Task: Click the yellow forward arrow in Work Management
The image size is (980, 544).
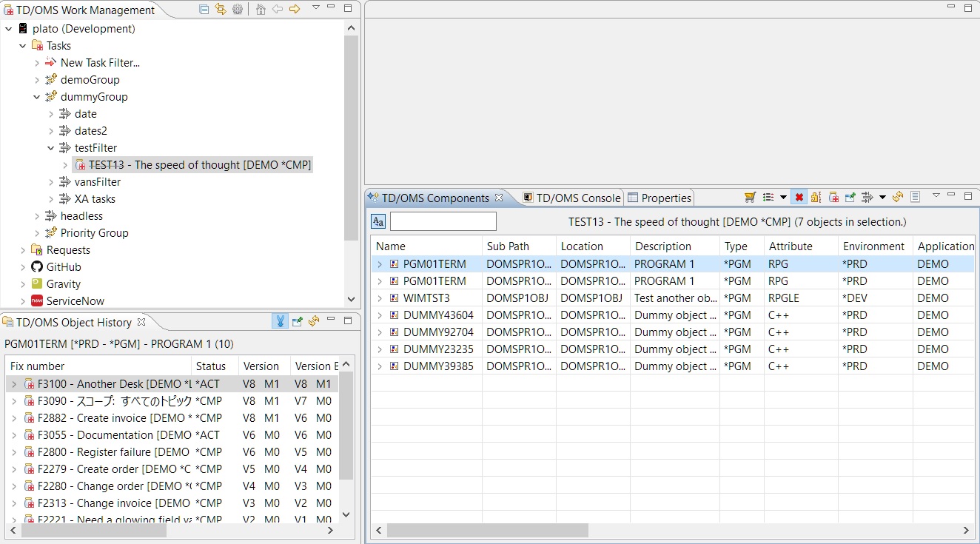Action: pos(295,9)
